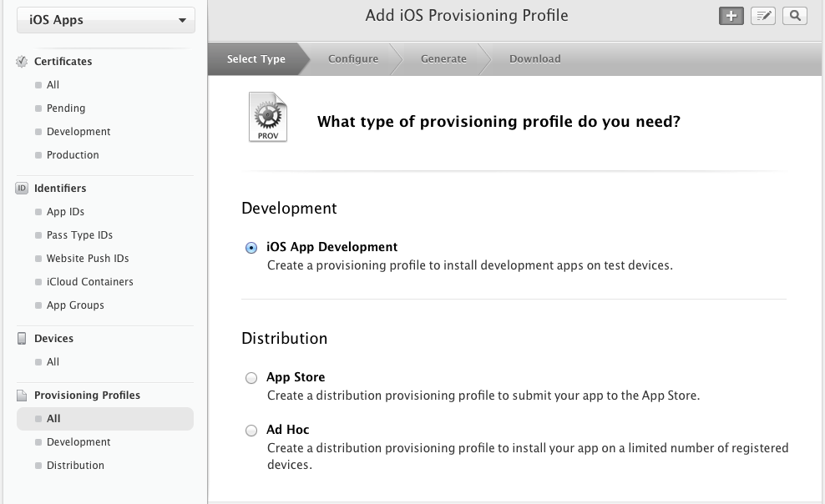The height and width of the screenshot is (504, 825).
Task: Click the Identifiers ID badge icon
Action: point(22,188)
